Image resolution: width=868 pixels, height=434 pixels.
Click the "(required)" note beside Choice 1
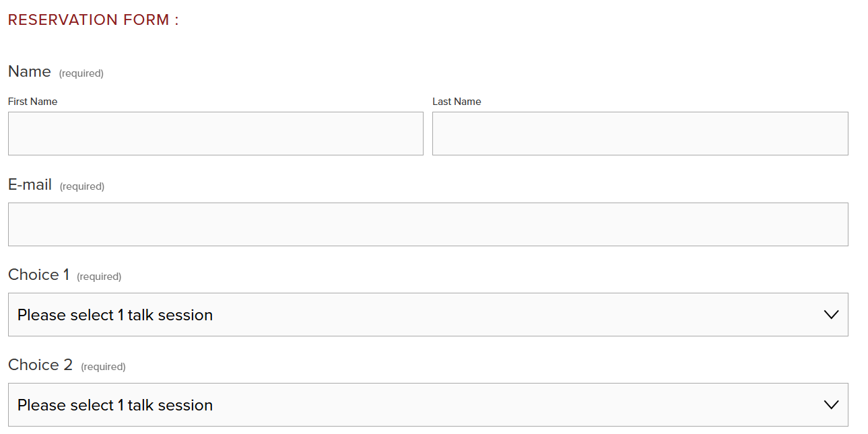(99, 277)
